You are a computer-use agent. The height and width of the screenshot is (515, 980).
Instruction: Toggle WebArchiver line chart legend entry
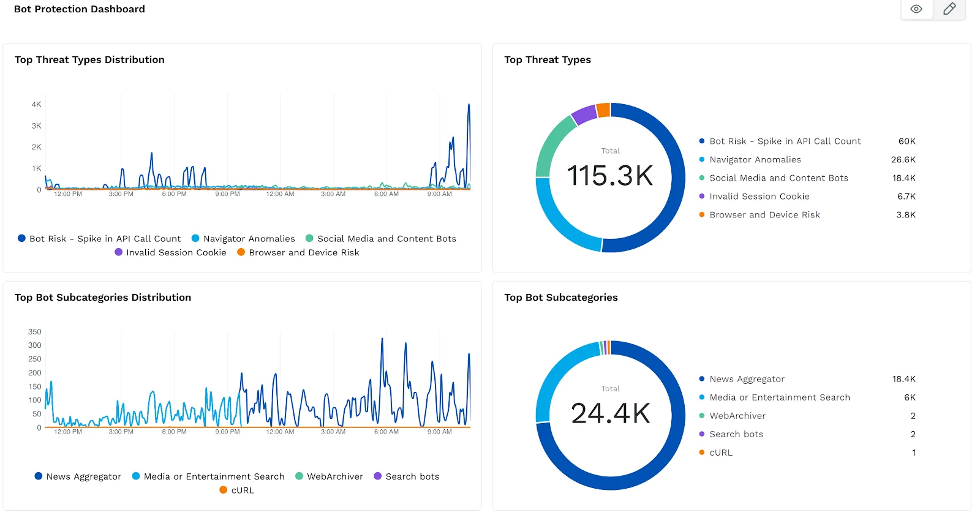[x=329, y=476]
